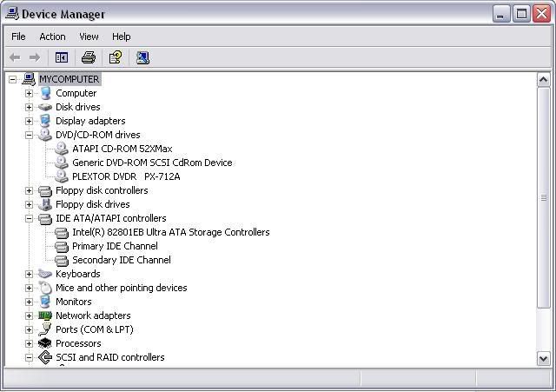Click the PLEXTOR DVDR PX-712A icon

coord(62,176)
